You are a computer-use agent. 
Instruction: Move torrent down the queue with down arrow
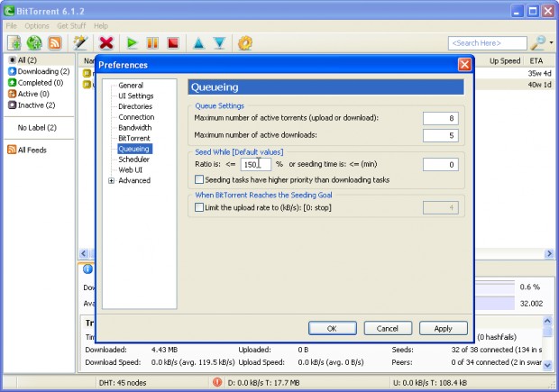point(220,43)
